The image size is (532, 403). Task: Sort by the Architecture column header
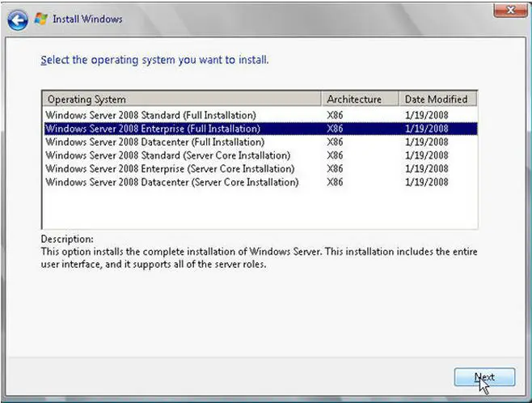click(360, 100)
